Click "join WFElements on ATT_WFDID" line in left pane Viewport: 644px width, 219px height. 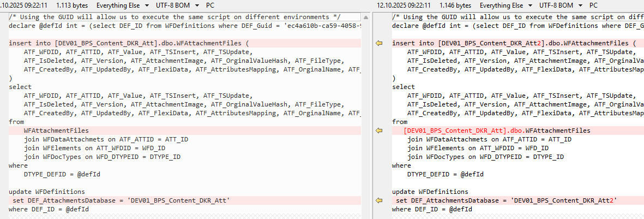point(95,148)
